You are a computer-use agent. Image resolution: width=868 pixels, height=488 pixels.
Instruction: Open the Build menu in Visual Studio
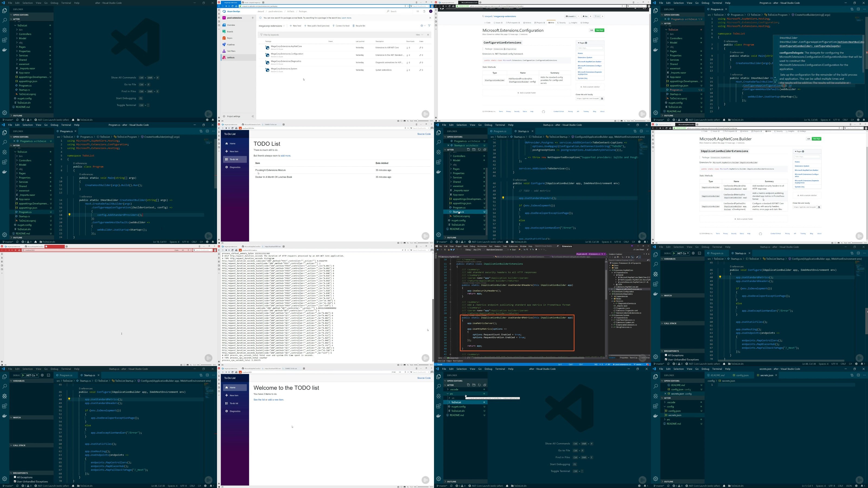pos(465,246)
